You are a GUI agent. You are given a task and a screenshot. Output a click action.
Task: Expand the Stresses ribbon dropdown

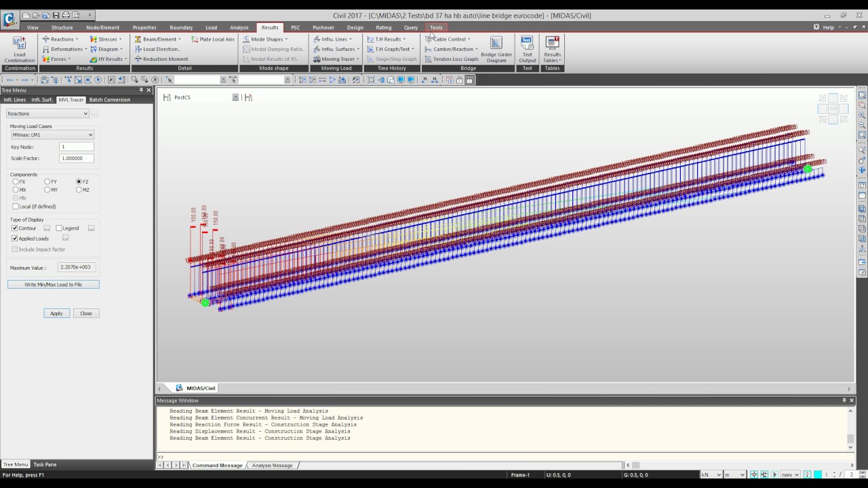[x=106, y=39]
